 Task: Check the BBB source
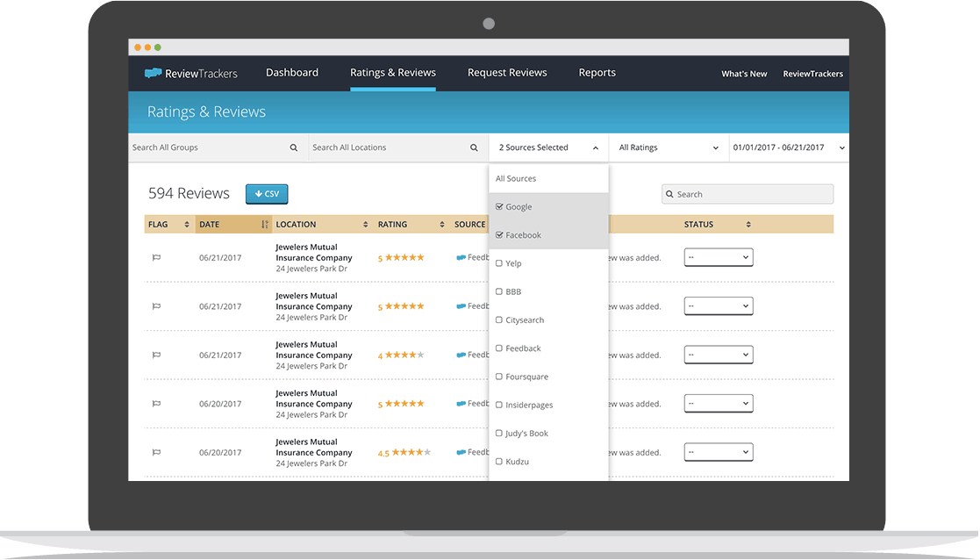coord(499,292)
